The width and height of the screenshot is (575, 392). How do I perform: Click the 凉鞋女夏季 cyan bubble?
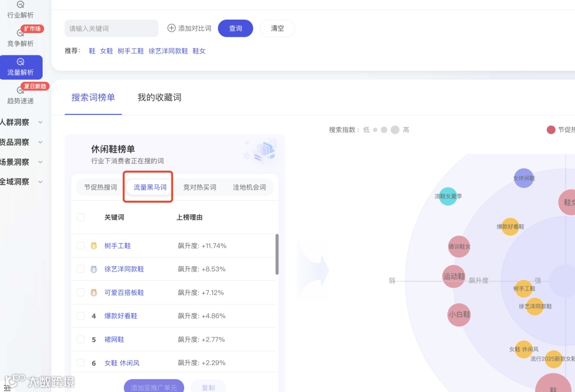pos(448,196)
